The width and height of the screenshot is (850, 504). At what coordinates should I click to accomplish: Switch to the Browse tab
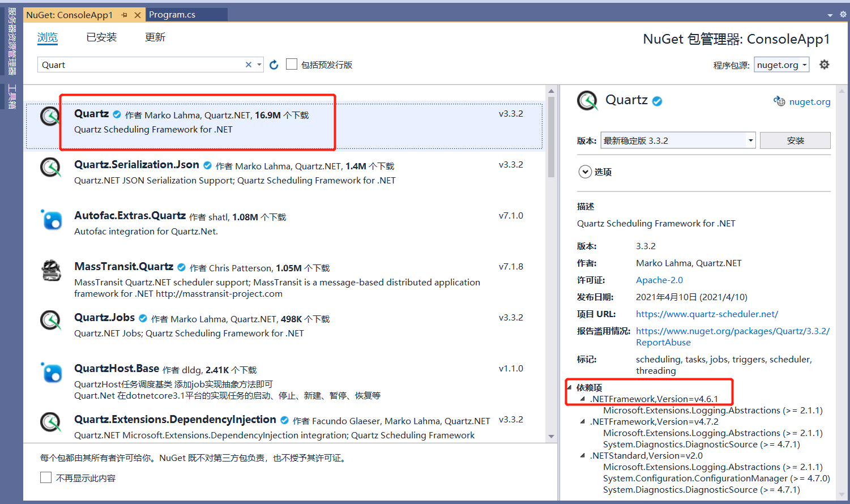(x=48, y=37)
